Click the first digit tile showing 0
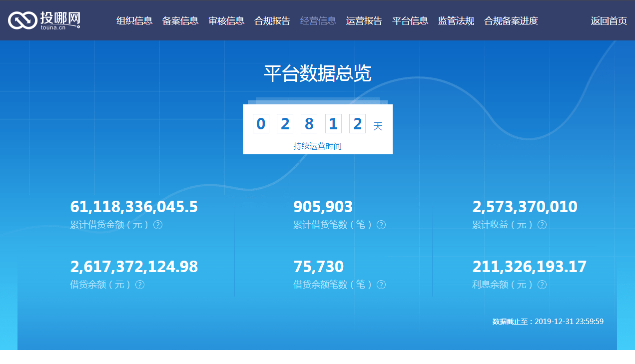Screen dimensions: 635x364 tap(261, 123)
